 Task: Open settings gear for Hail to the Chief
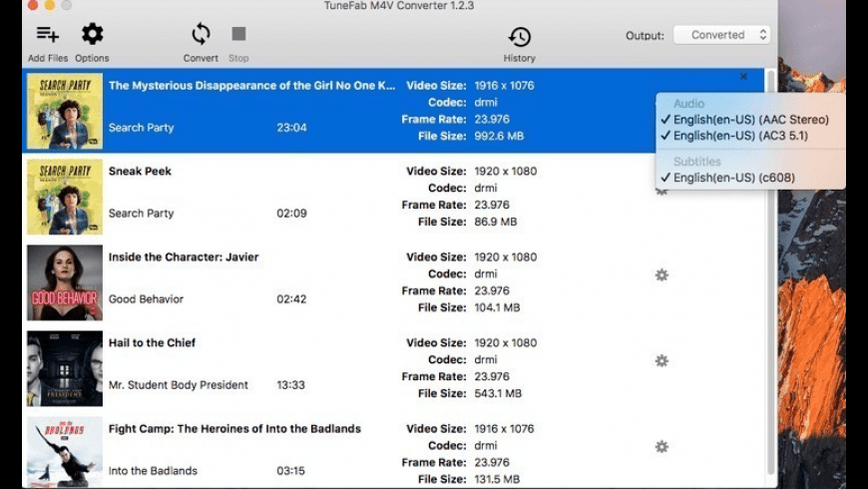661,361
